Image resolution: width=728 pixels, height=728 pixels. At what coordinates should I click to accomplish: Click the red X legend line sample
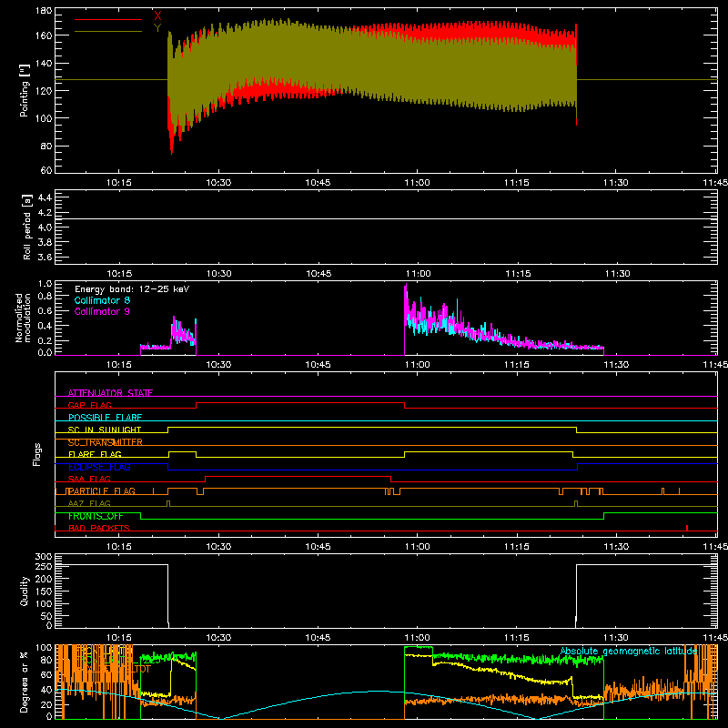pyautogui.click(x=108, y=19)
